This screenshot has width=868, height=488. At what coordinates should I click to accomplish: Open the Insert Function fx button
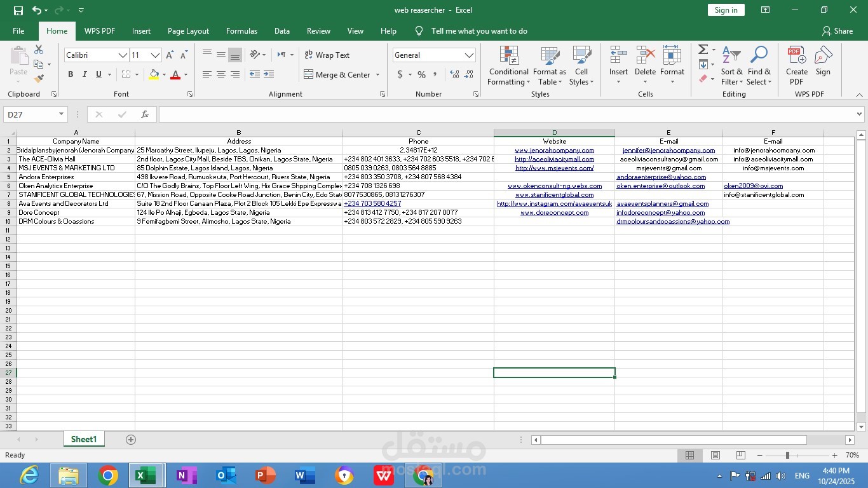pos(145,114)
